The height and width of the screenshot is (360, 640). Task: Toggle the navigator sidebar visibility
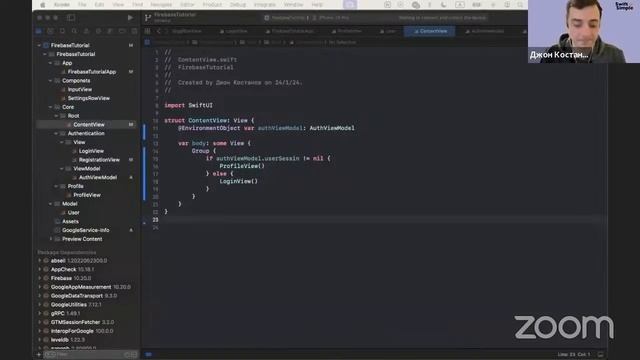71,18
